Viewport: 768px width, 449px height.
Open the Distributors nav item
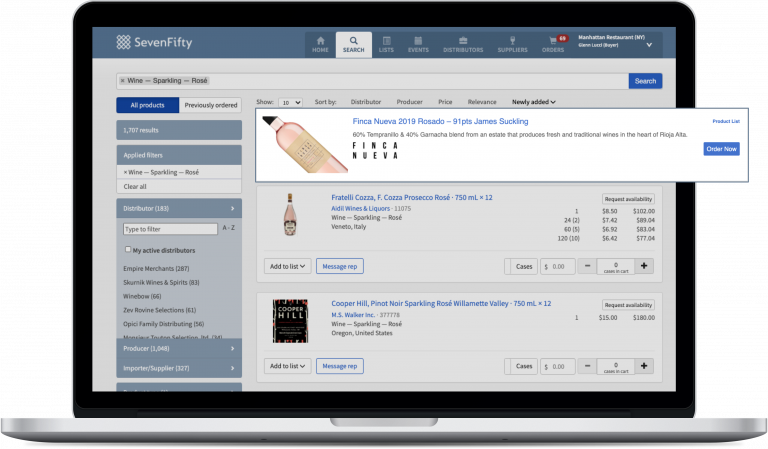(463, 44)
